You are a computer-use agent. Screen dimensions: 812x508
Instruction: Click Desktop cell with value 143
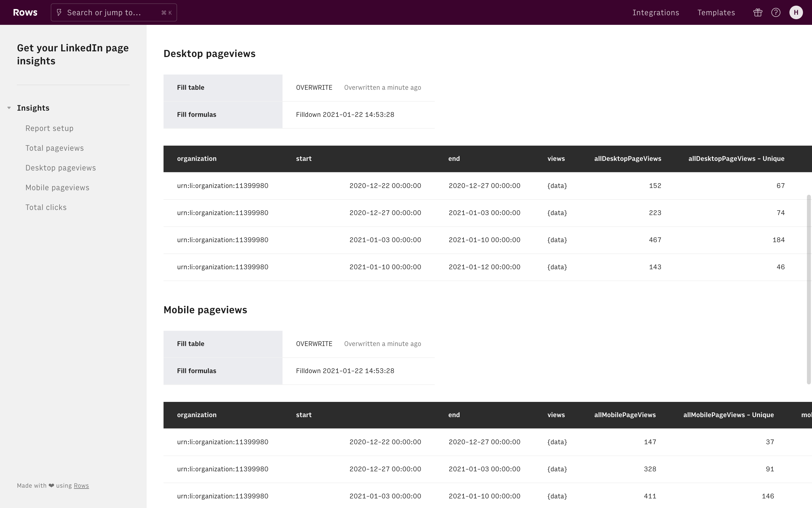655,267
